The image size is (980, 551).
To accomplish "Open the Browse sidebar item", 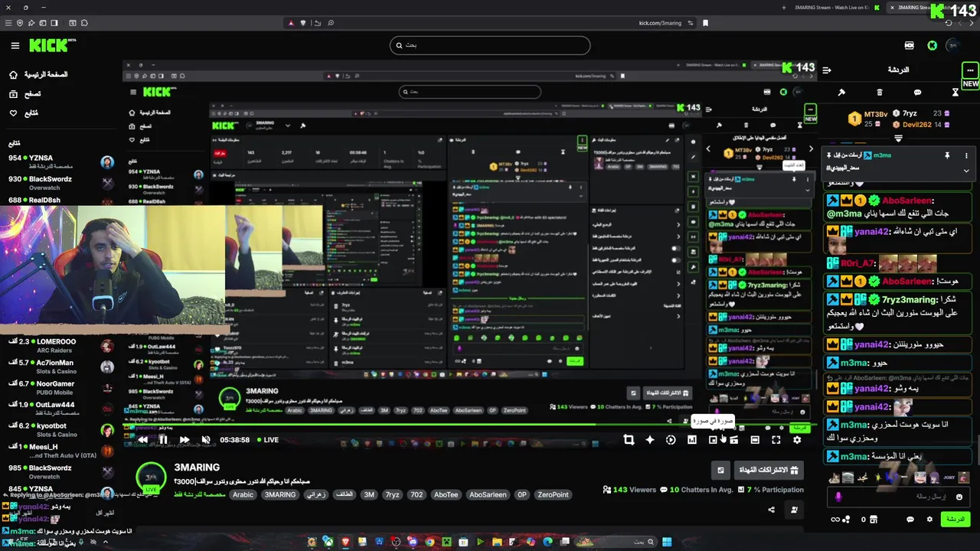I will pyautogui.click(x=24, y=93).
